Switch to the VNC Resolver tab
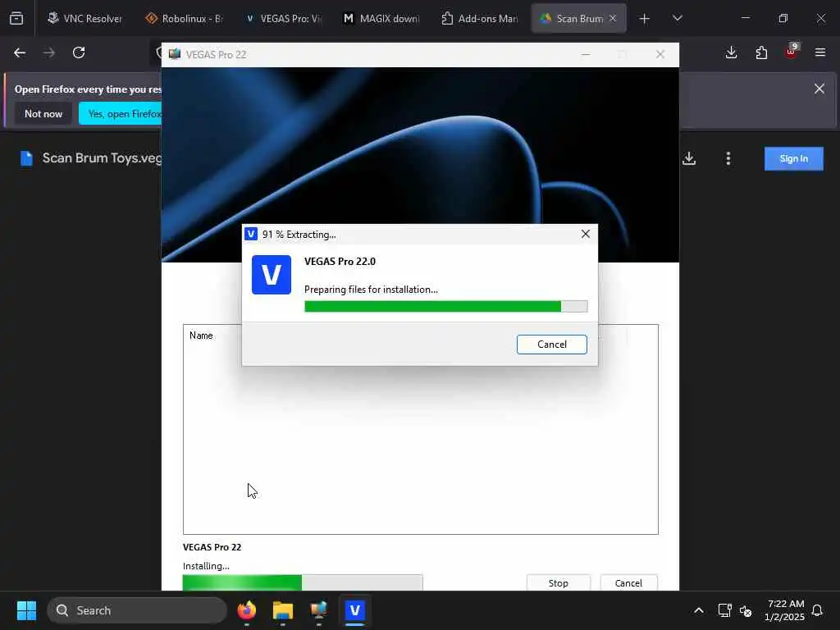This screenshot has height=630, width=840. (x=84, y=18)
